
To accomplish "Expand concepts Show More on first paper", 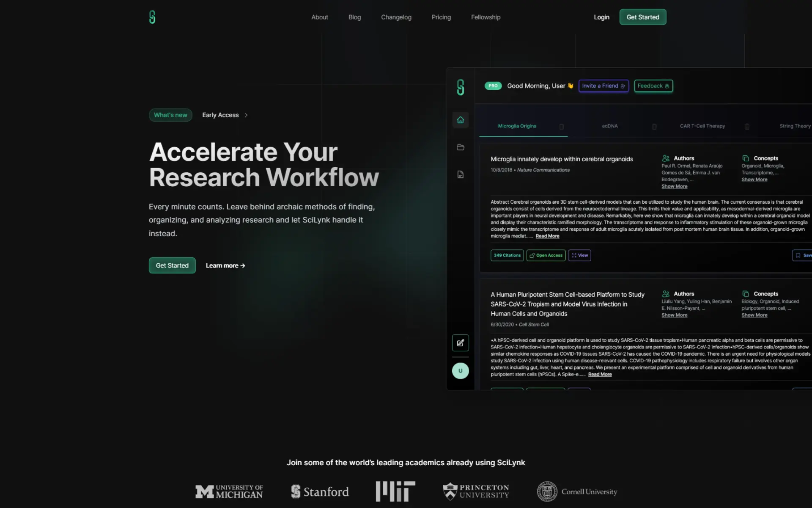I will click(754, 179).
